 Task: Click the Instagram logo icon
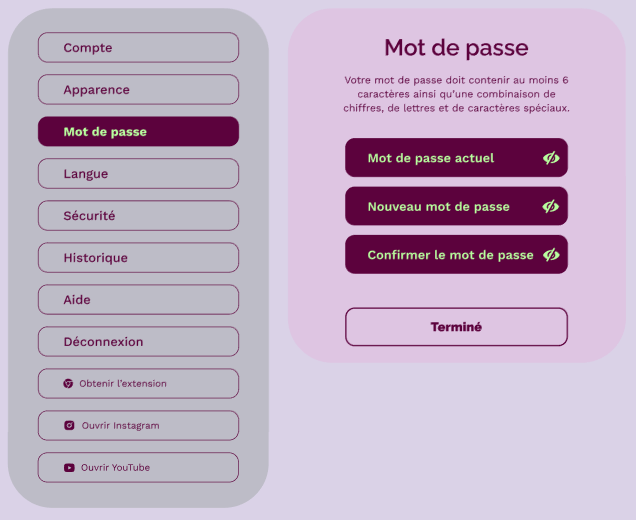coord(69,426)
